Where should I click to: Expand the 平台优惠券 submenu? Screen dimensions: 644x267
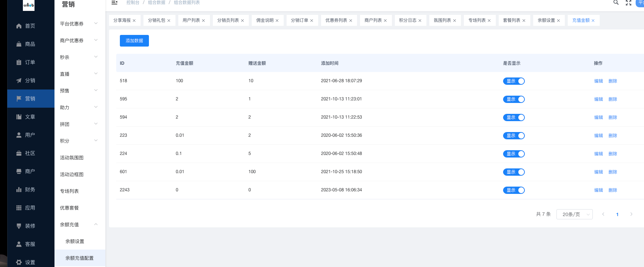click(79, 24)
